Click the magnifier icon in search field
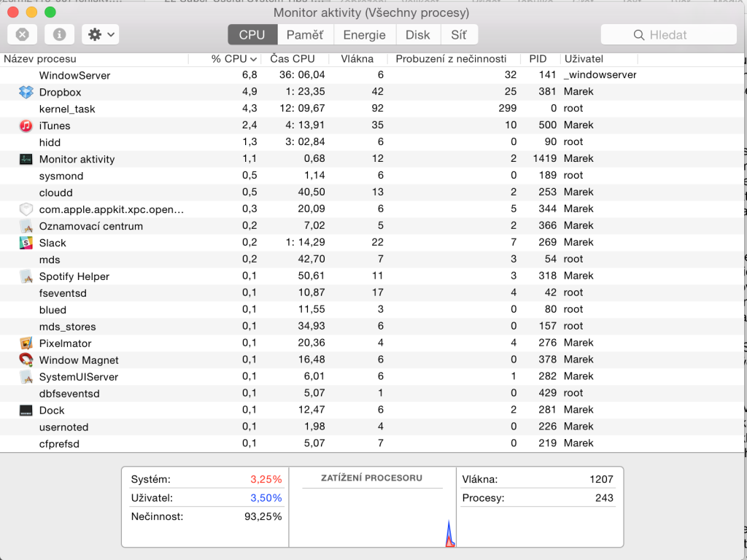Screen dimensions: 747x560 639,35
